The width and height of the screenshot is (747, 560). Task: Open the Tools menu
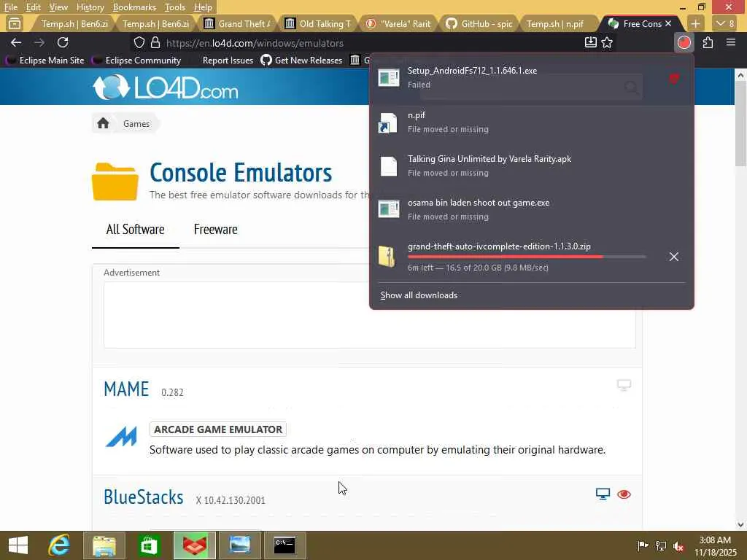coord(175,7)
